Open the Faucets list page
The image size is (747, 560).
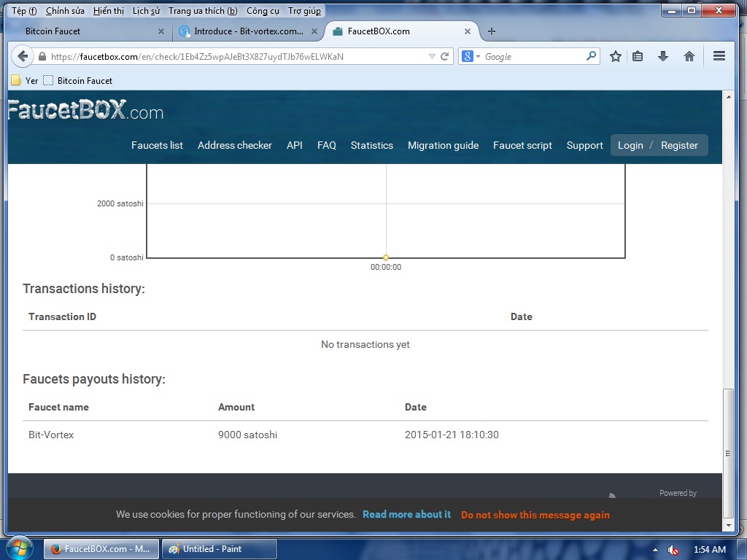click(157, 145)
